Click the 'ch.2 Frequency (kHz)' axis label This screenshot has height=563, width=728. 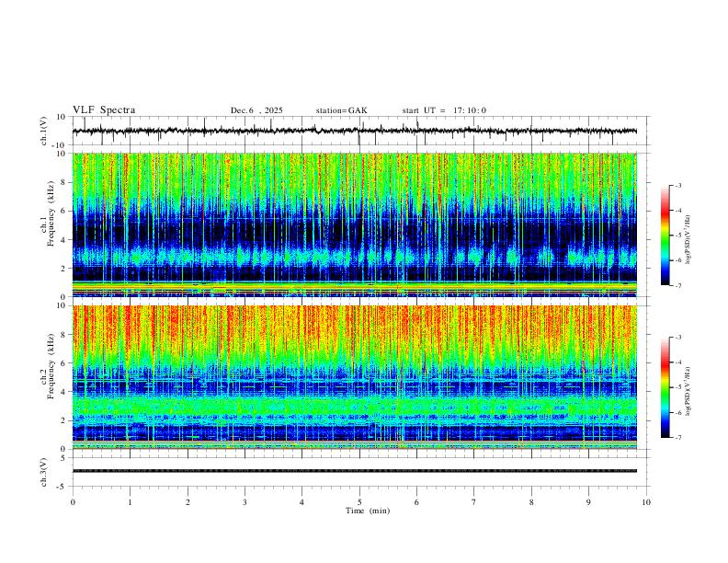coord(47,366)
